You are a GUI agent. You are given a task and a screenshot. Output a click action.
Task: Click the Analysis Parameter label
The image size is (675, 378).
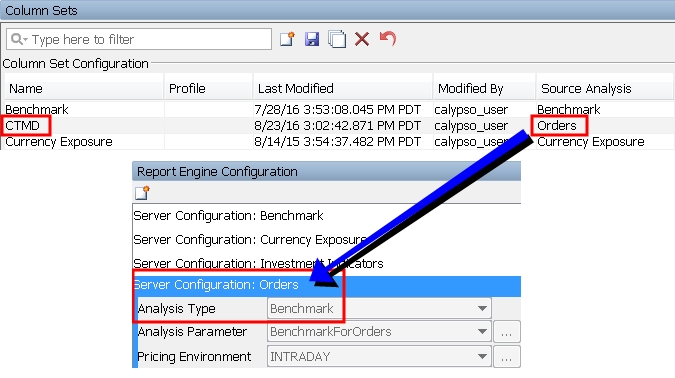coord(192,332)
